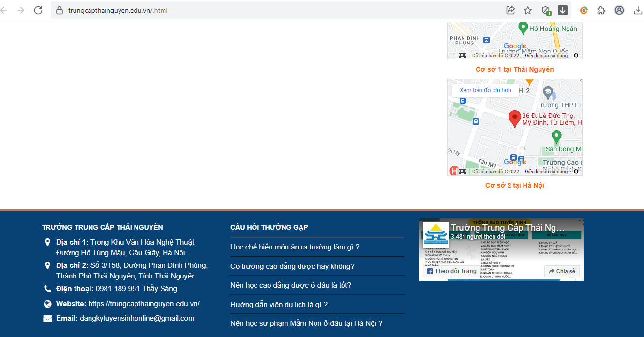This screenshot has height=337, width=644.
Task: Open the Extensions puzzle-piece icon
Action: [601, 10]
